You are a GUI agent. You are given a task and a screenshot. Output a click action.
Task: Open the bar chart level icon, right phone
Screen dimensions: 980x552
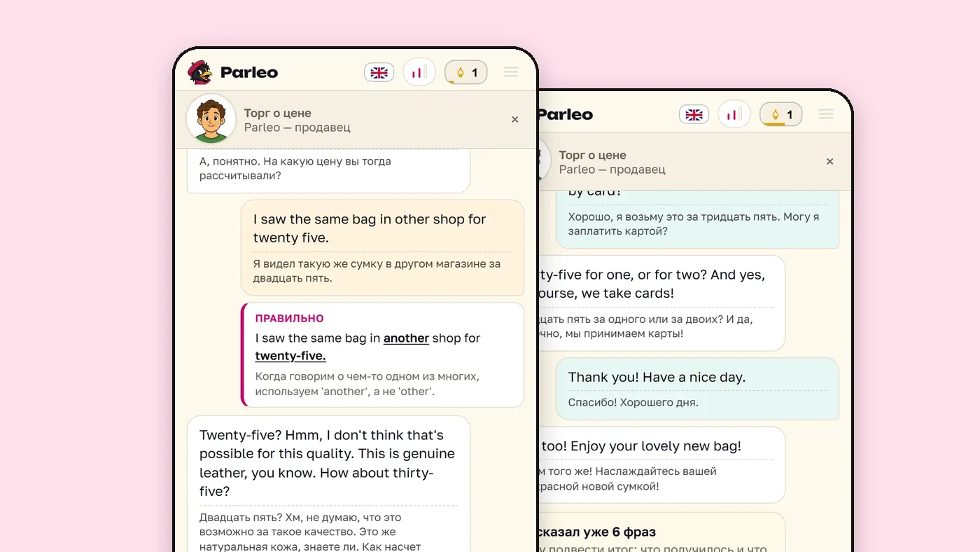pos(734,113)
